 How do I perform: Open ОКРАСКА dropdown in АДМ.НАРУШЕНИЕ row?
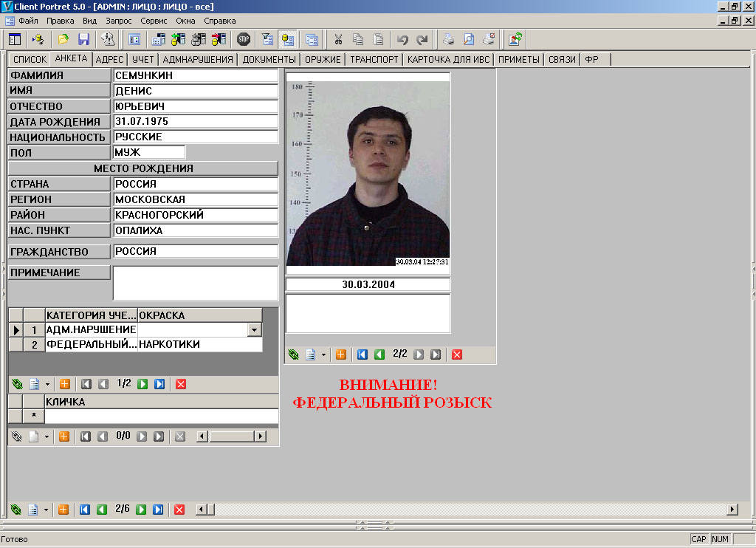point(255,330)
